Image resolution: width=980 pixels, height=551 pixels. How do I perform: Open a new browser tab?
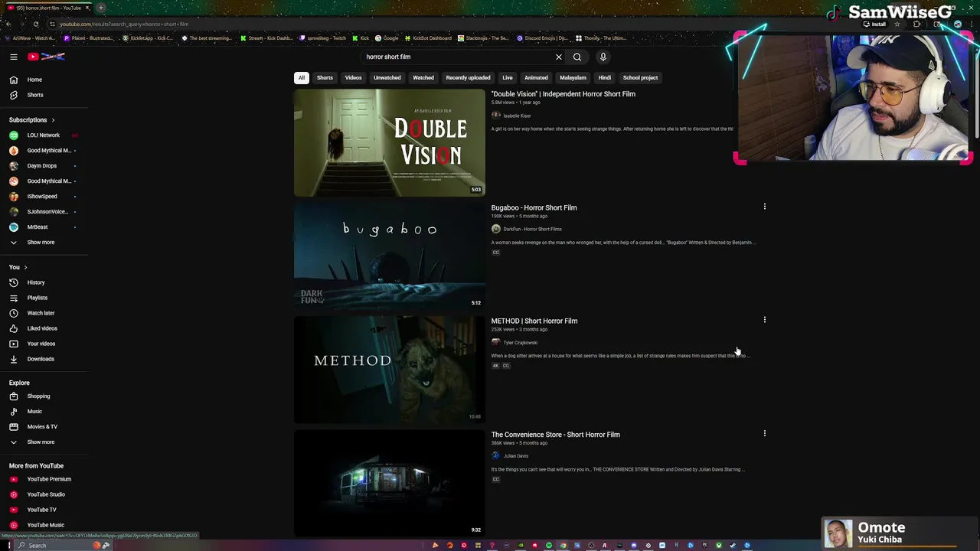click(x=100, y=8)
